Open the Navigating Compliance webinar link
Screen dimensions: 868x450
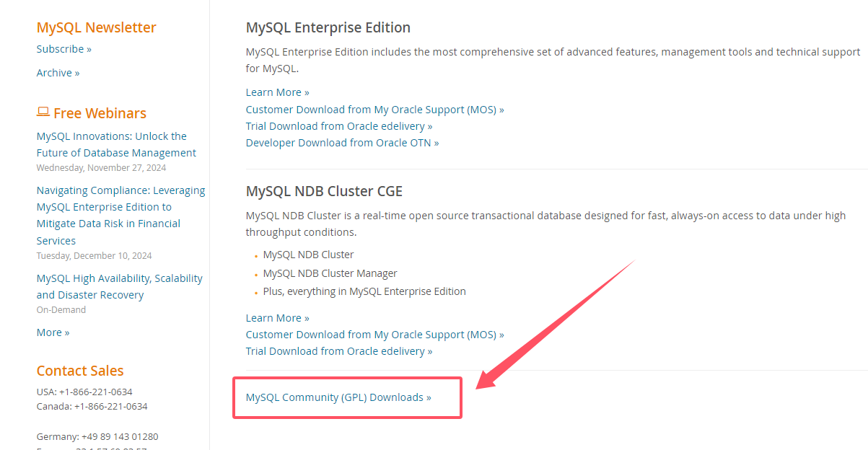(121, 216)
